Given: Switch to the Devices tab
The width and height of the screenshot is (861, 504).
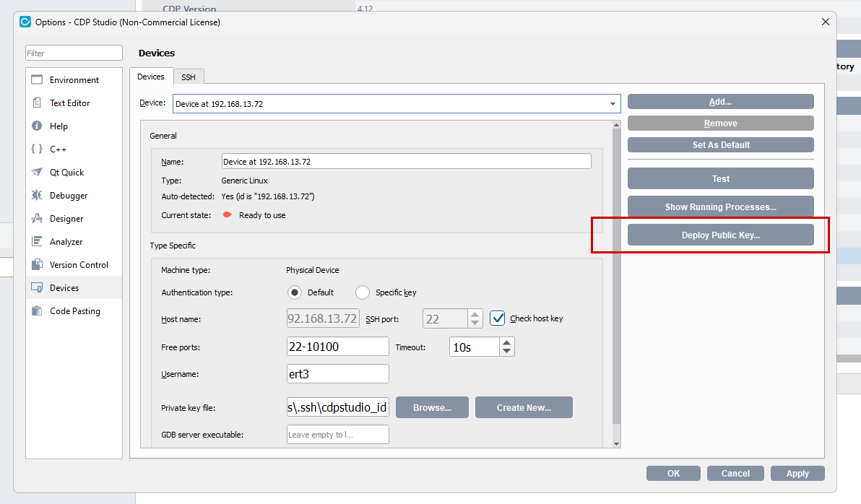Looking at the screenshot, I should (x=151, y=77).
